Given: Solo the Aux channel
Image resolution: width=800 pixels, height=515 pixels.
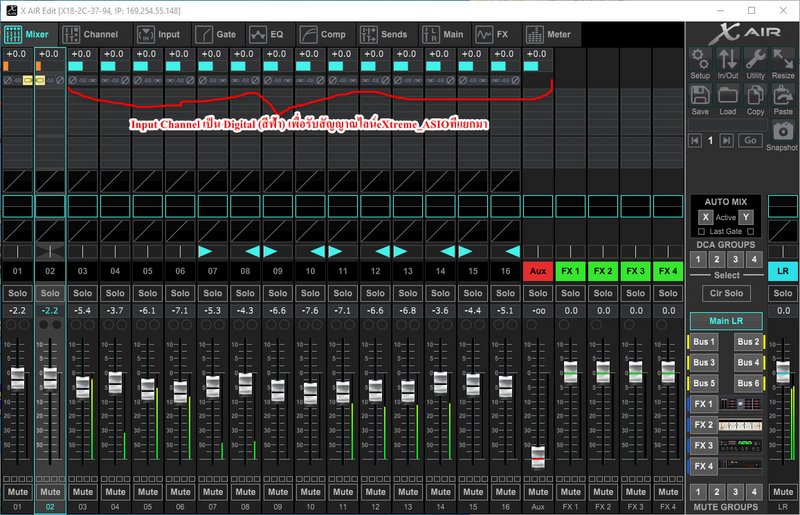Looking at the screenshot, I should 538,293.
